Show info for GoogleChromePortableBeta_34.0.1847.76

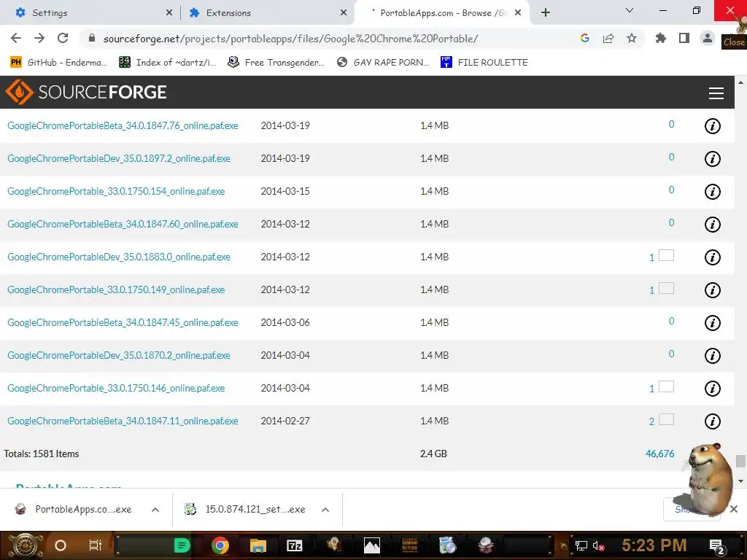(712, 126)
